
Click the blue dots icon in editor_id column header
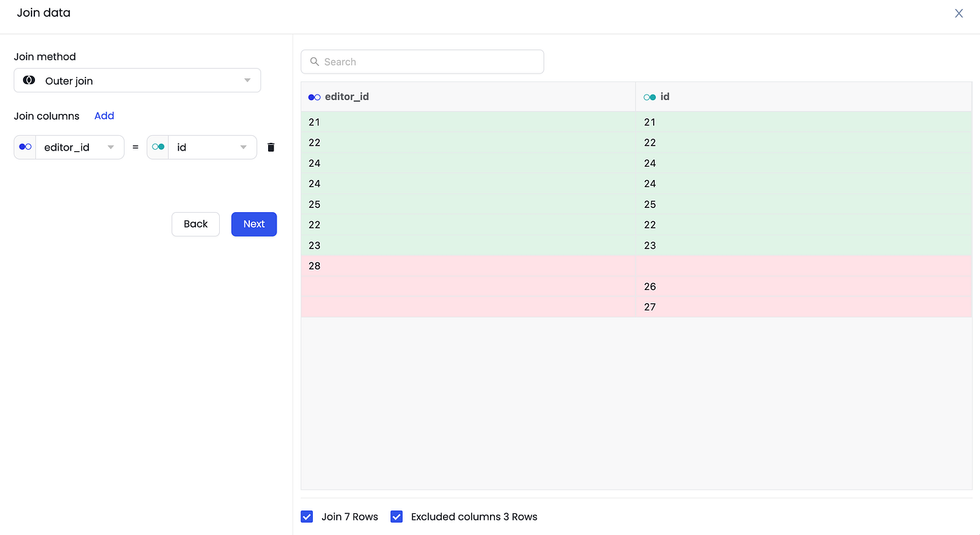click(x=314, y=97)
